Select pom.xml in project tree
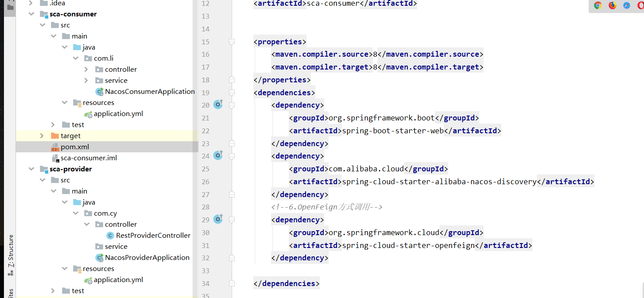644x298 pixels. coord(75,147)
